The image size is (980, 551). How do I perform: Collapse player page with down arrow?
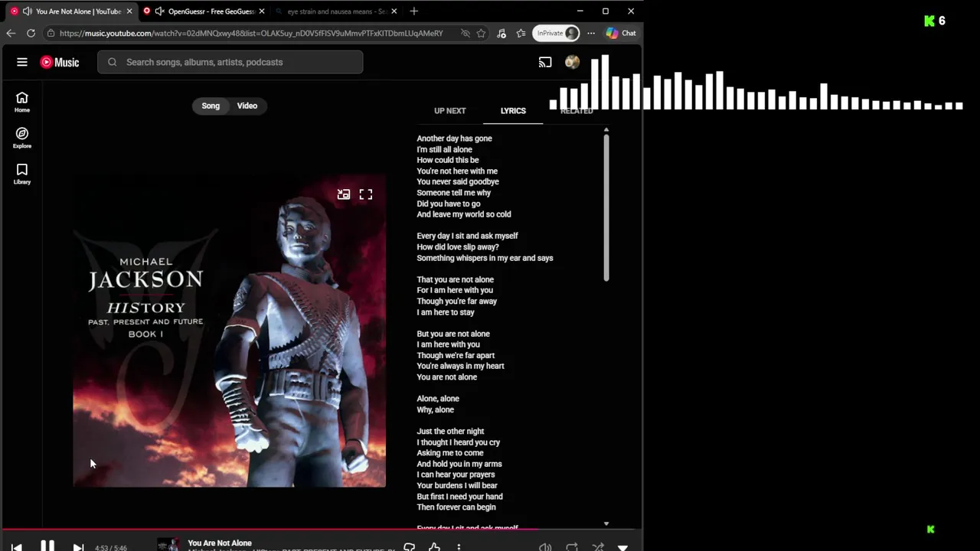(622, 548)
